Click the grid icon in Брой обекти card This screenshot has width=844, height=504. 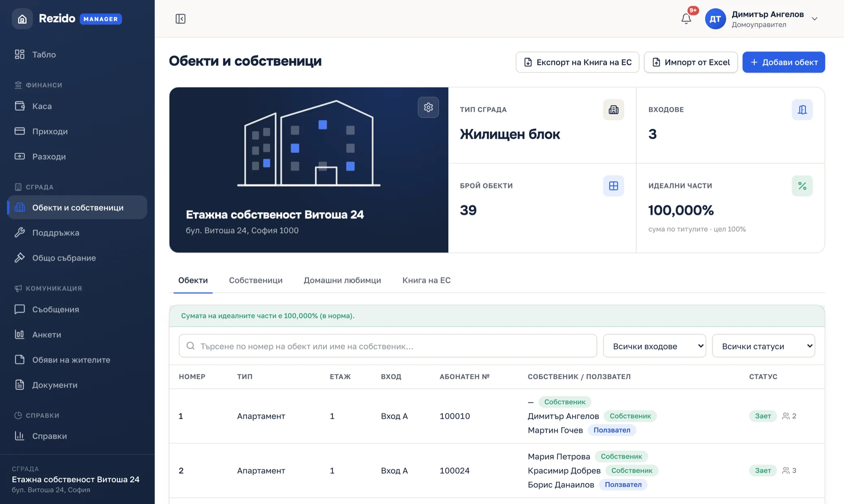pyautogui.click(x=613, y=186)
